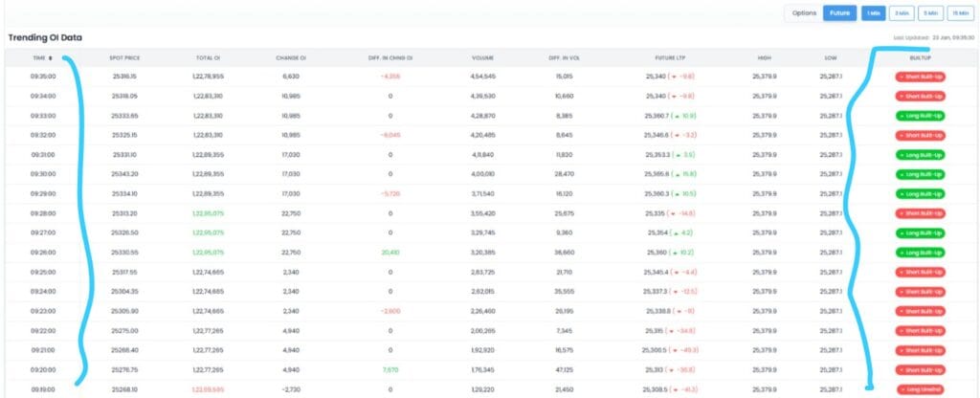Choose the 3 Min interval
The height and width of the screenshot is (398, 980).
pos(901,13)
